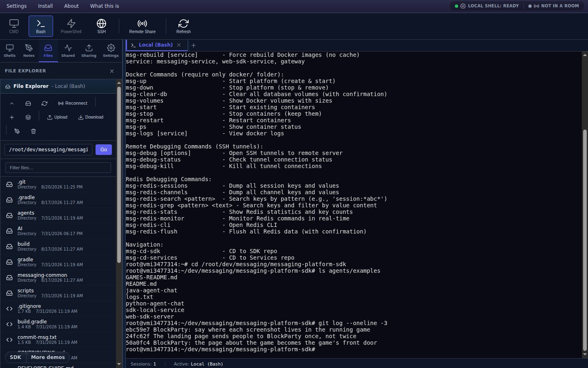588x368 pixels.
Task: Open the About menu
Action: (71, 6)
